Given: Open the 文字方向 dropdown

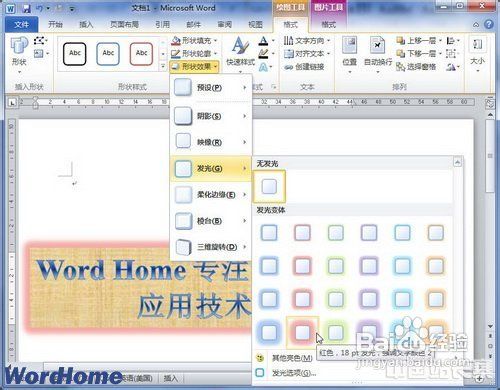Looking at the screenshot, I should point(307,41).
